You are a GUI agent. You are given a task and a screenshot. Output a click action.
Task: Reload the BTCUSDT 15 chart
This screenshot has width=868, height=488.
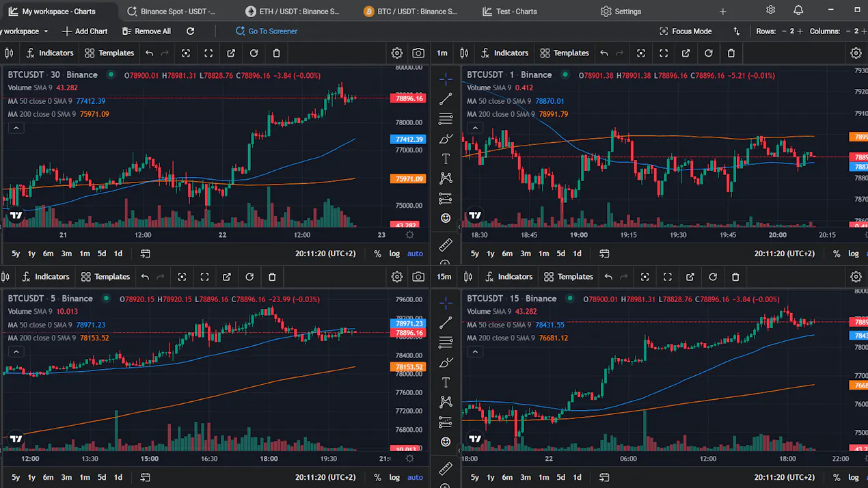pyautogui.click(x=713, y=277)
